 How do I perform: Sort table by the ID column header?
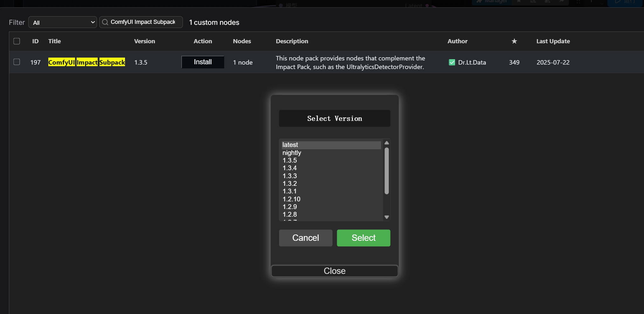(35, 41)
